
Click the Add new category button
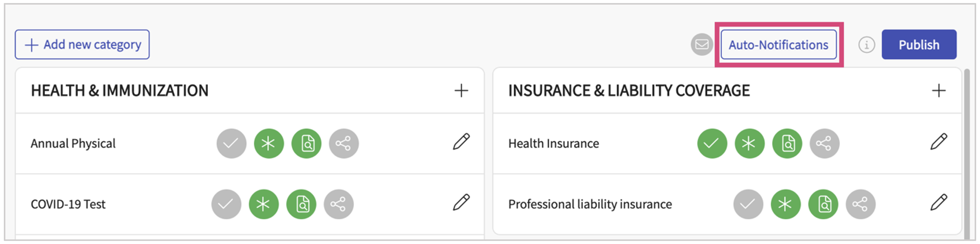82,45
